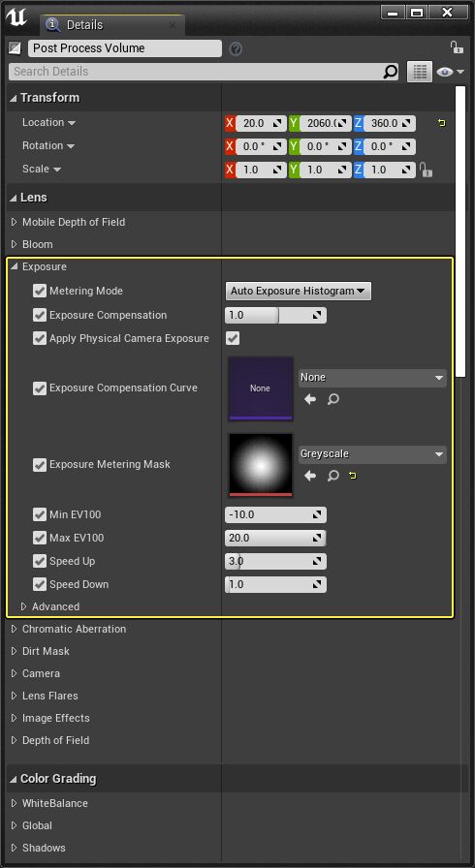The image size is (475, 868).
Task: Click the Post Process Volume name field
Action: pyautogui.click(x=125, y=48)
